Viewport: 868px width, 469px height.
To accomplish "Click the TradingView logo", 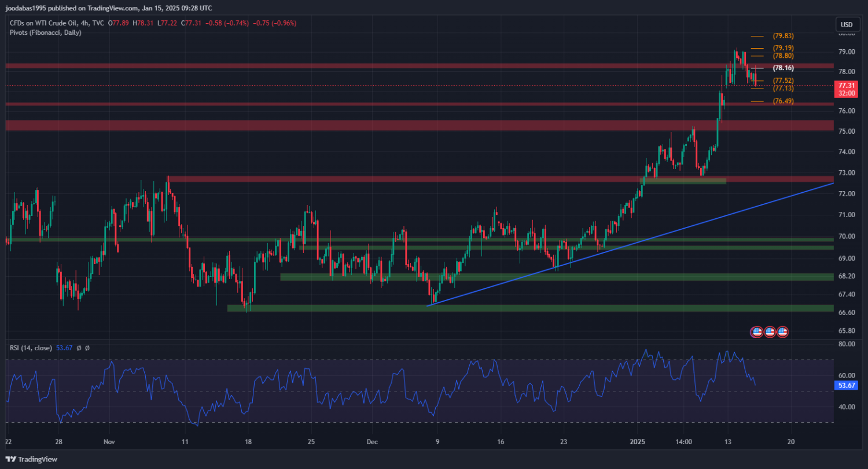I will point(31,459).
